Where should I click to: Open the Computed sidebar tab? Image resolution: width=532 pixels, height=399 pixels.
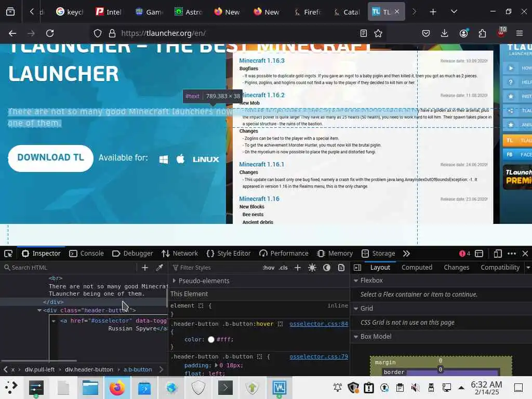[x=417, y=268]
